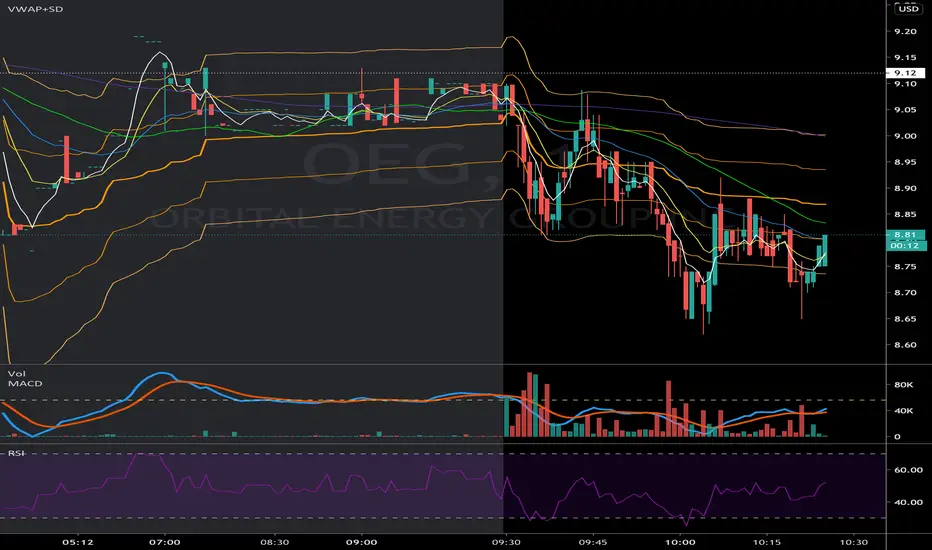Click the tallest red volume bar after 09:30
This screenshot has height=550, width=932.
tap(530, 405)
